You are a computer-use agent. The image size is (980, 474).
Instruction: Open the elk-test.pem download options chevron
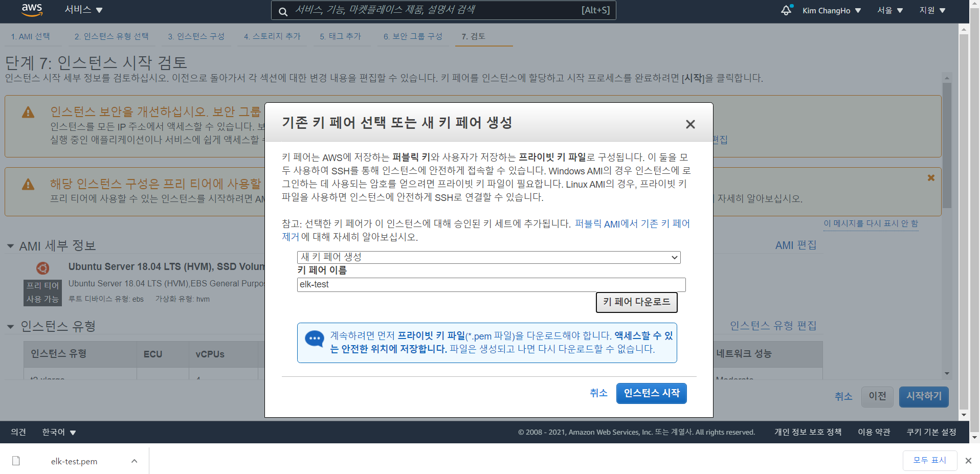134,461
